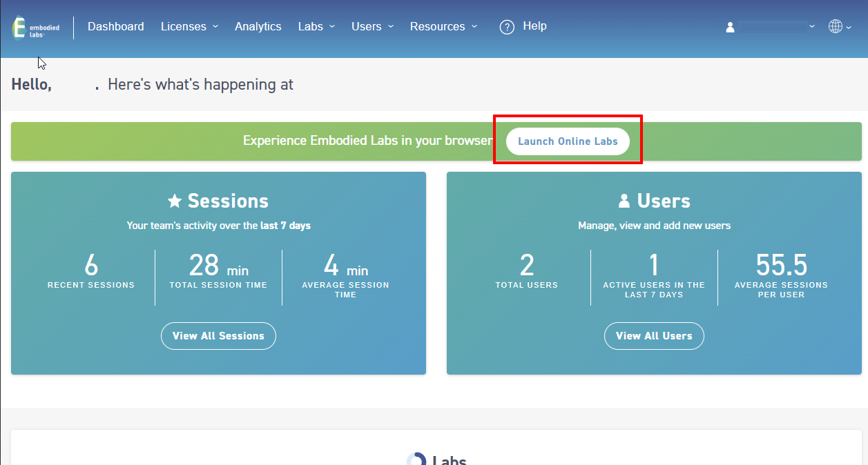Click the question mark help icon

tap(507, 27)
